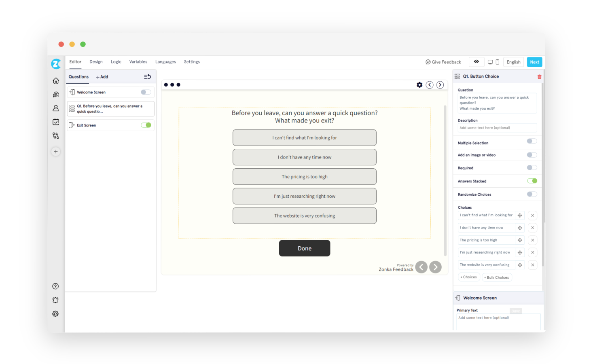
Task: Toggle Welcome Screen switch on
Action: [146, 92]
